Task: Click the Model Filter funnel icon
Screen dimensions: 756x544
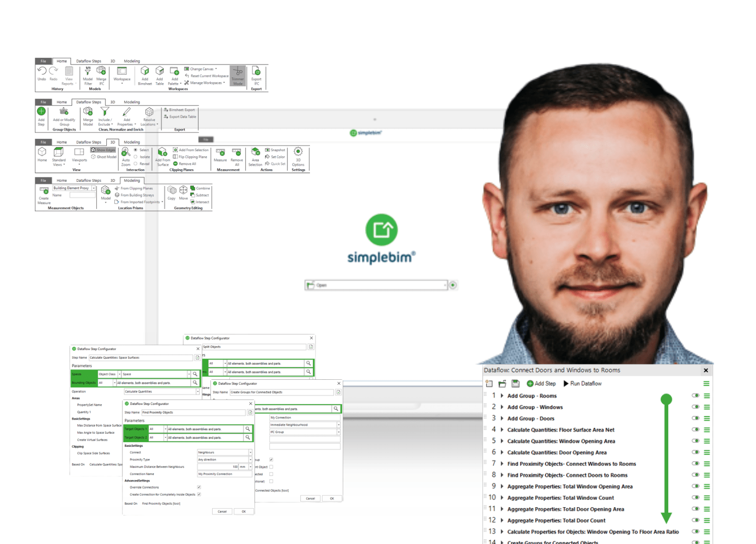Action: pyautogui.click(x=88, y=72)
